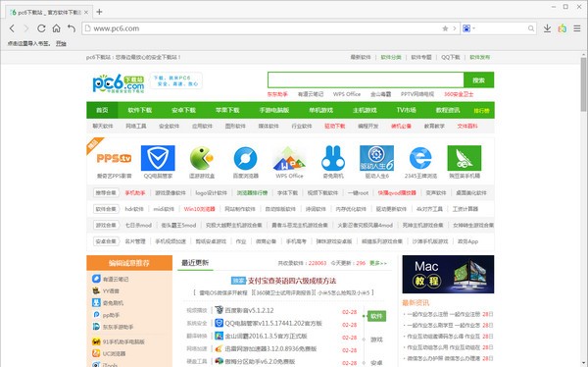Open 排行榜 at navigation bar end
The height and width of the screenshot is (367, 588).
481,111
